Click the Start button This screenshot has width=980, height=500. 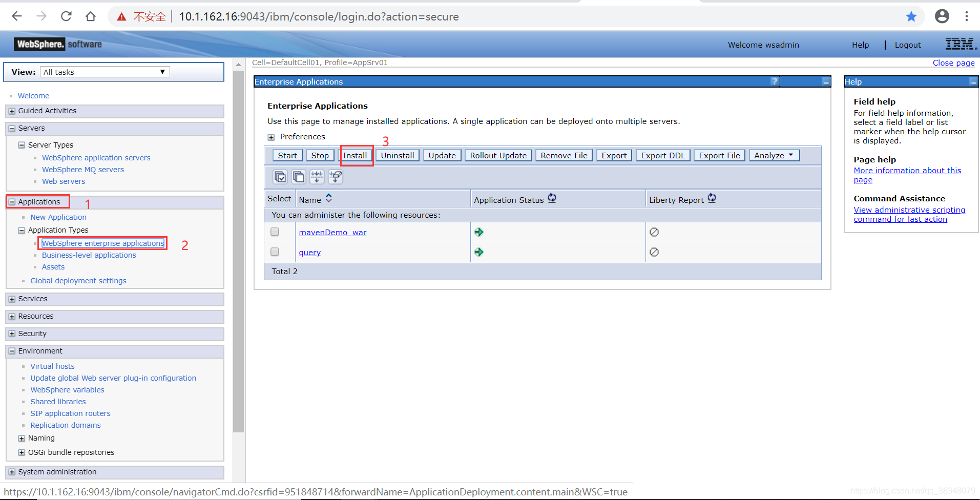pos(287,155)
